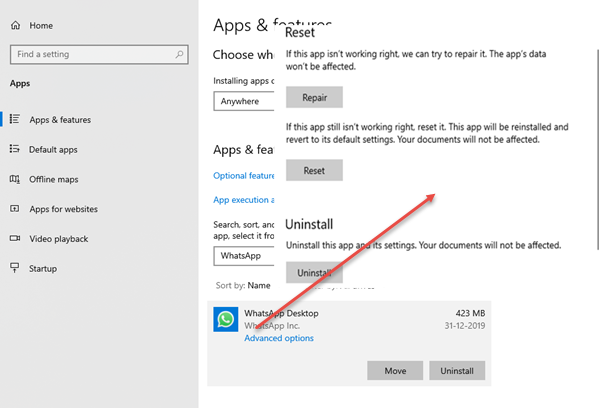The image size is (600, 408).
Task: Click the Home icon in sidebar
Action: pyautogui.click(x=15, y=25)
